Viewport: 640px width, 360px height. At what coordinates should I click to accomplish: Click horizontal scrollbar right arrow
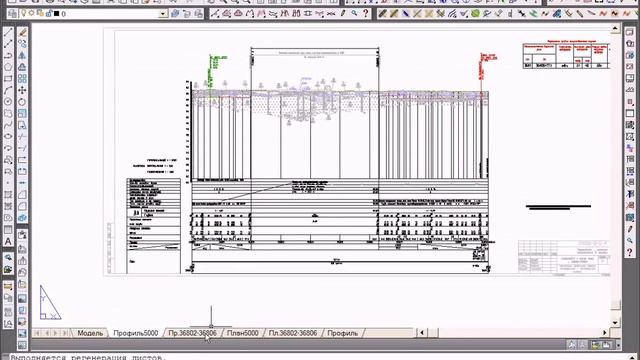(x=605, y=333)
